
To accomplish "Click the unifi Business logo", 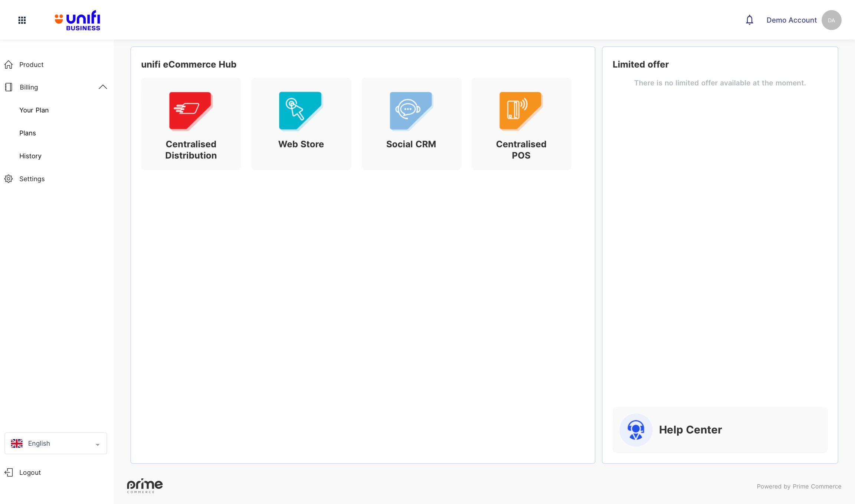I will pyautogui.click(x=78, y=20).
